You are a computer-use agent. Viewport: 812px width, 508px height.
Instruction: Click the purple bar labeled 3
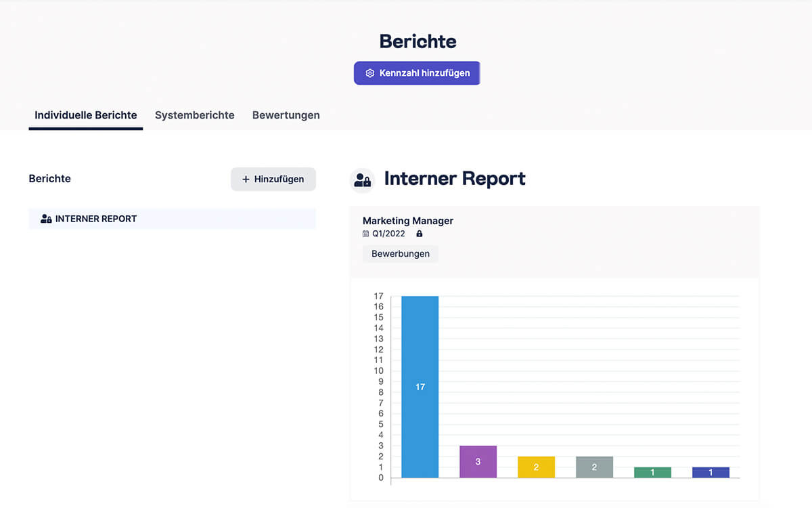[478, 461]
